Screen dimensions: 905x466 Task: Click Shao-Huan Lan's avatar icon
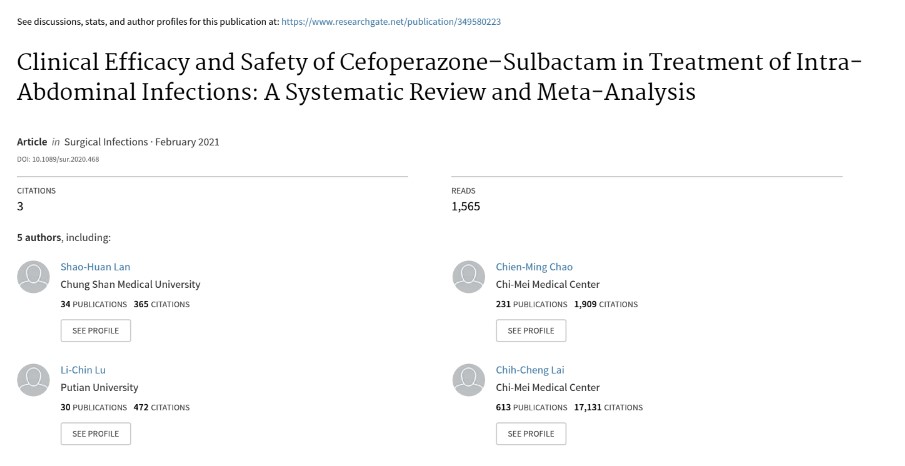[33, 277]
